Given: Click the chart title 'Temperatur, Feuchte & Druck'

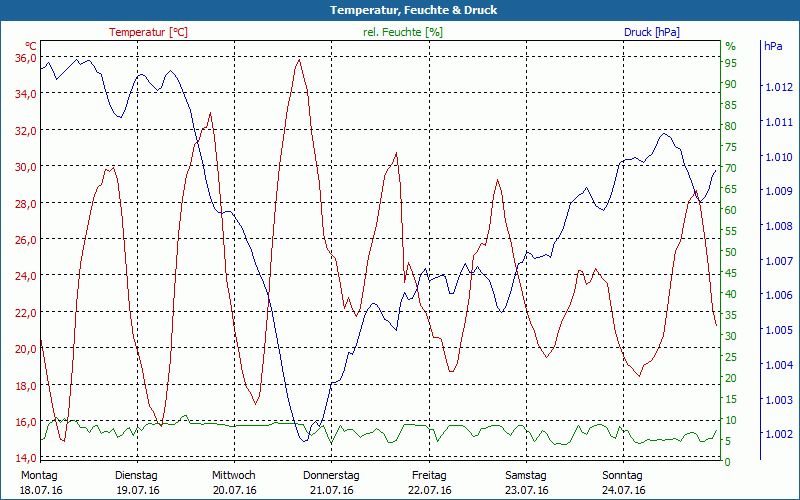Looking at the screenshot, I should pyautogui.click(x=400, y=10).
